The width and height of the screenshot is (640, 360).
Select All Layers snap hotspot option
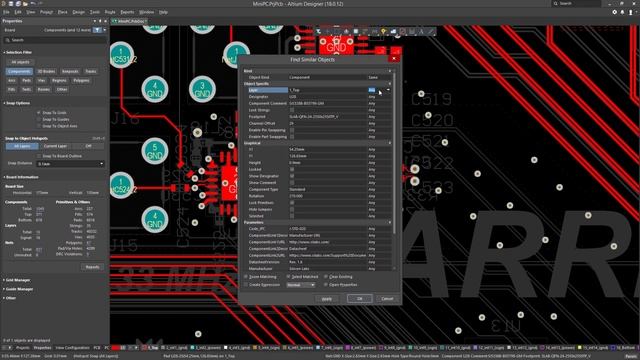(x=22, y=146)
